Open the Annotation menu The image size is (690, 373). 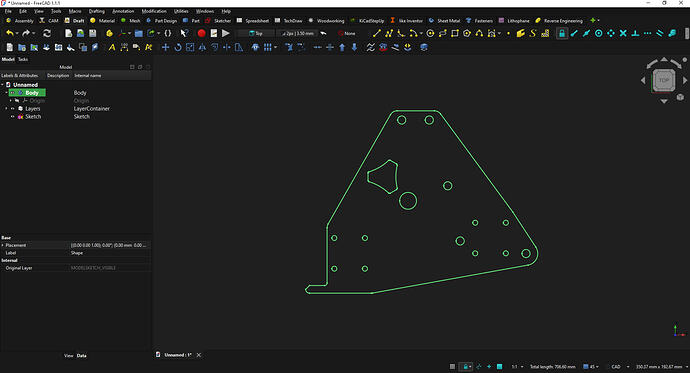[x=123, y=11]
